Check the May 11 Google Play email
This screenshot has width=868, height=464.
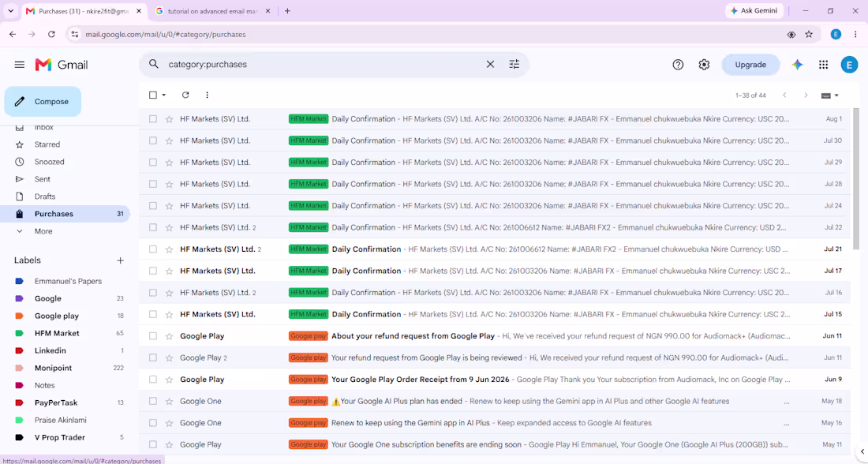[153, 444]
